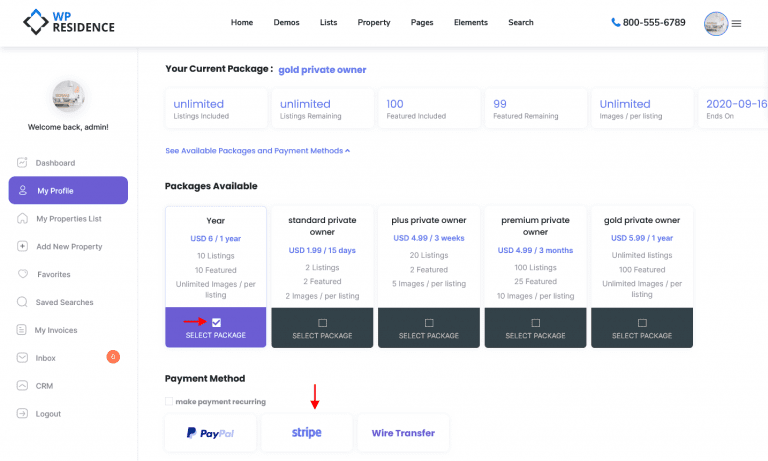
Task: Click the WP Residence logo
Action: pyautogui.click(x=69, y=23)
